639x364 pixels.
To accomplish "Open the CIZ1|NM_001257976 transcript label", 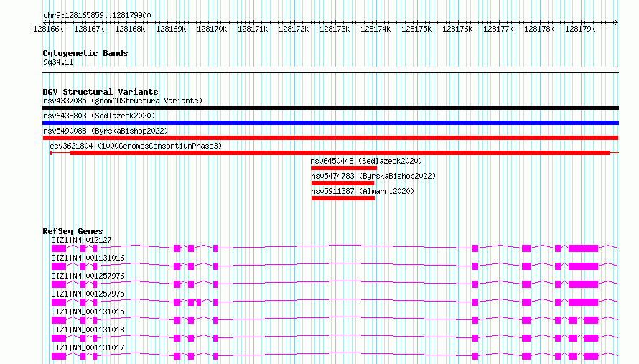I will [88, 276].
